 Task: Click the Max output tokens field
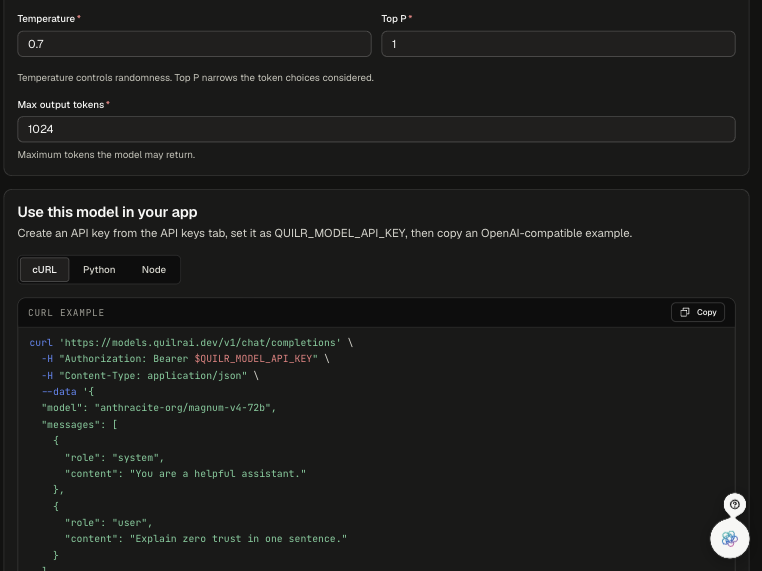376,129
